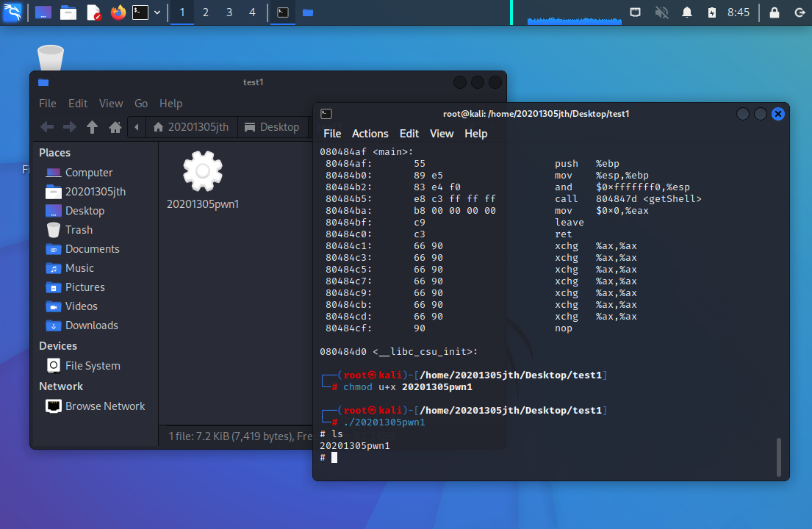Open the clock showing 8:45
This screenshot has height=529, width=812.
pos(738,12)
